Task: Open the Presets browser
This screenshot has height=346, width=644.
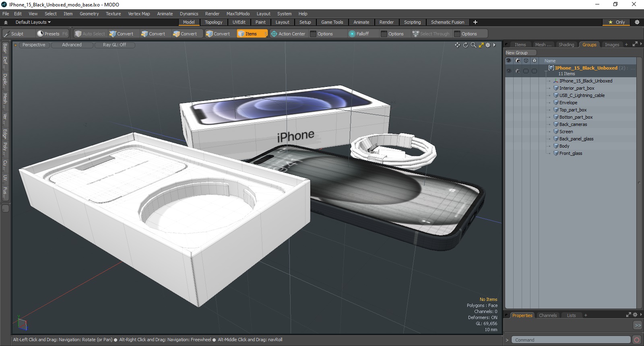Action: point(52,34)
